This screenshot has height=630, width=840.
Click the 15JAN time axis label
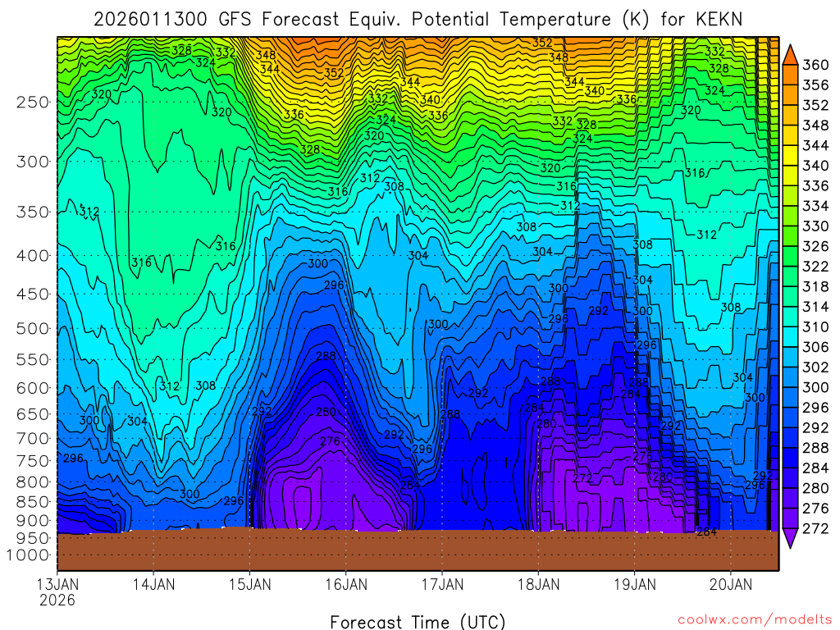point(249,584)
